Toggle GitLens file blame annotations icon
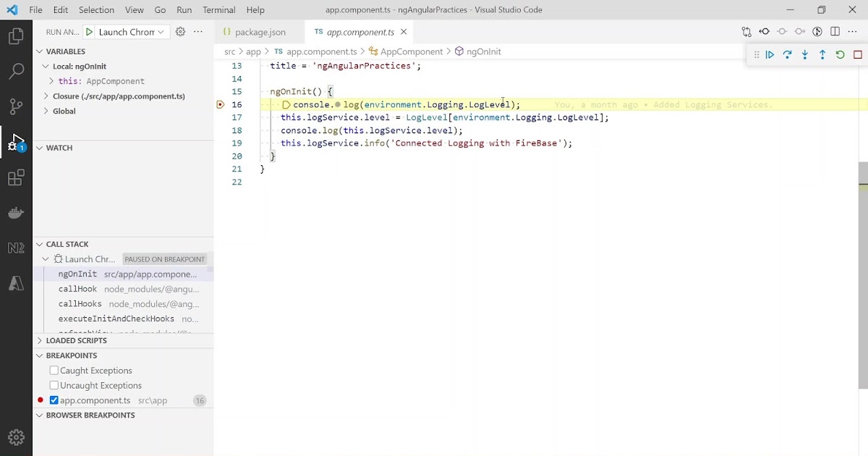The image size is (868, 456). point(817,32)
